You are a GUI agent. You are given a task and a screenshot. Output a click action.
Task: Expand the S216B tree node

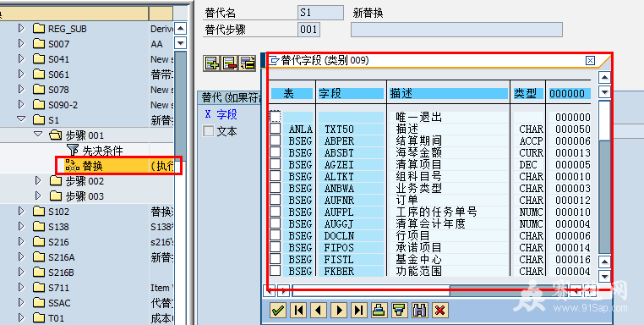pos(21,272)
